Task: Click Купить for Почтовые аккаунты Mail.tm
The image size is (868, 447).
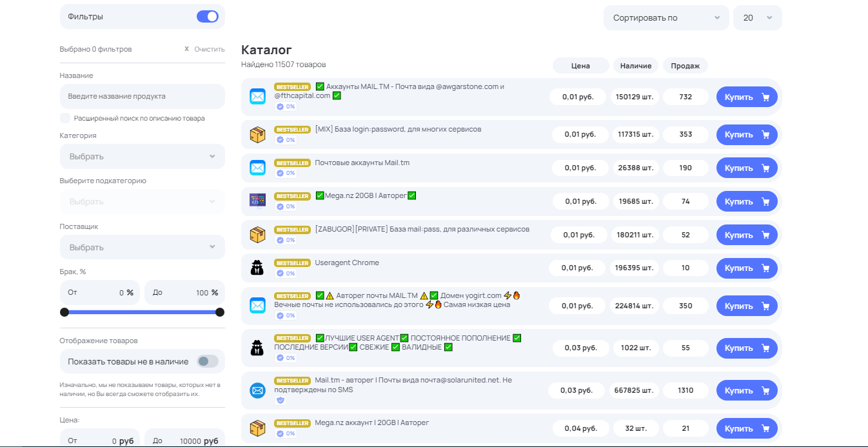Action: coord(747,168)
